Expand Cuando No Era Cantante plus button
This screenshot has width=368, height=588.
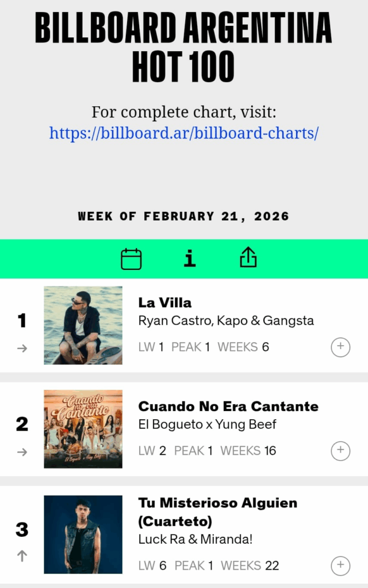pos(340,451)
